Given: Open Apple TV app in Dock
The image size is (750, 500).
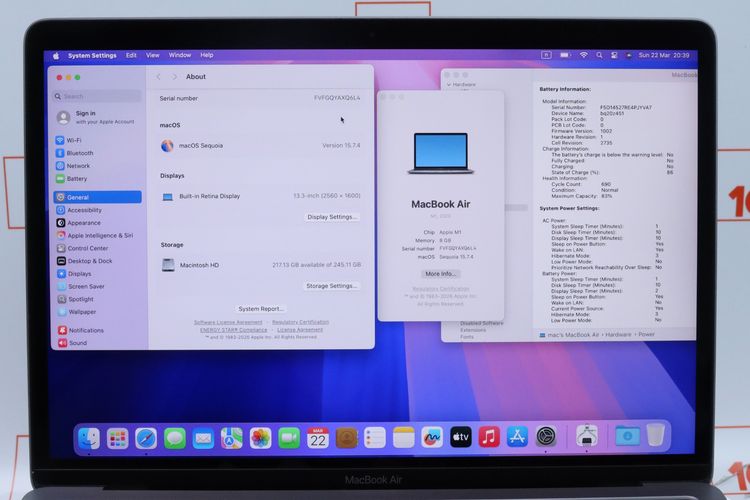Looking at the screenshot, I should pos(461,437).
